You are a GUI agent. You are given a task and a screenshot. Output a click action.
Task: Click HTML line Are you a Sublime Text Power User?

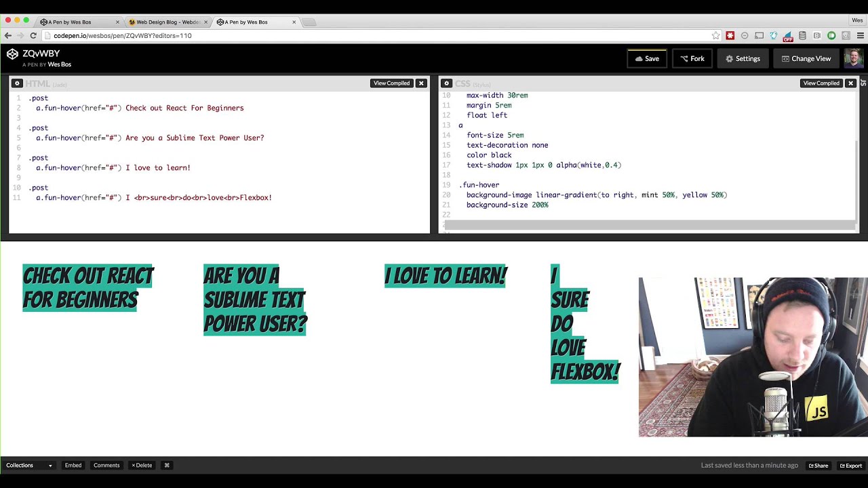click(150, 138)
